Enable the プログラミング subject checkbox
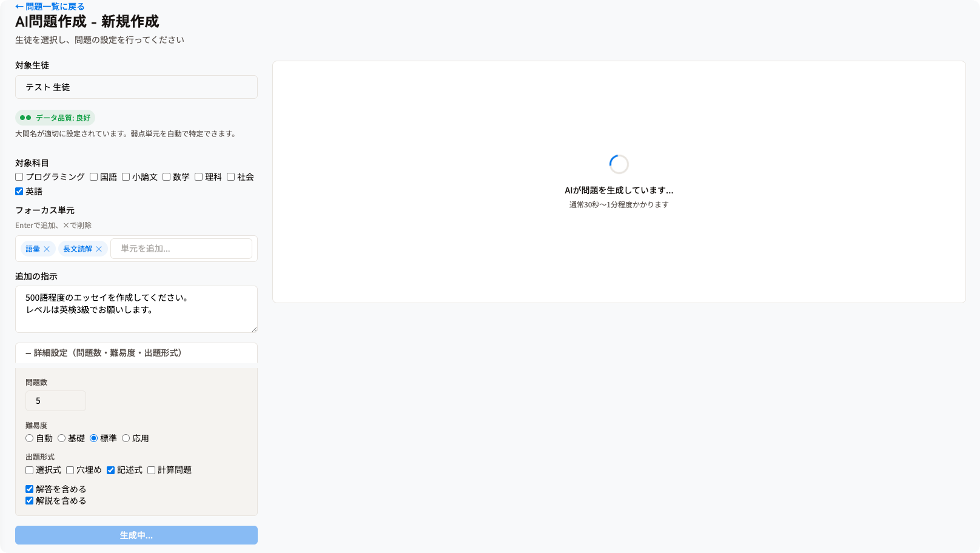The width and height of the screenshot is (980, 553). click(x=19, y=177)
